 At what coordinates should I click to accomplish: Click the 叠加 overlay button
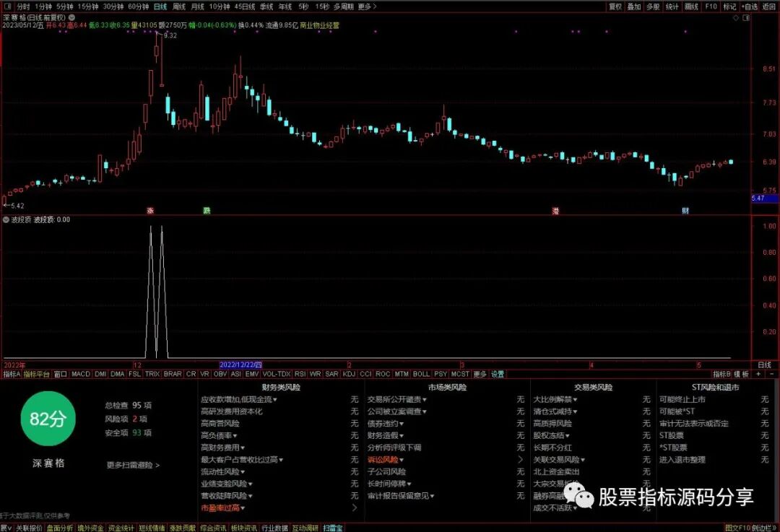(634, 6)
